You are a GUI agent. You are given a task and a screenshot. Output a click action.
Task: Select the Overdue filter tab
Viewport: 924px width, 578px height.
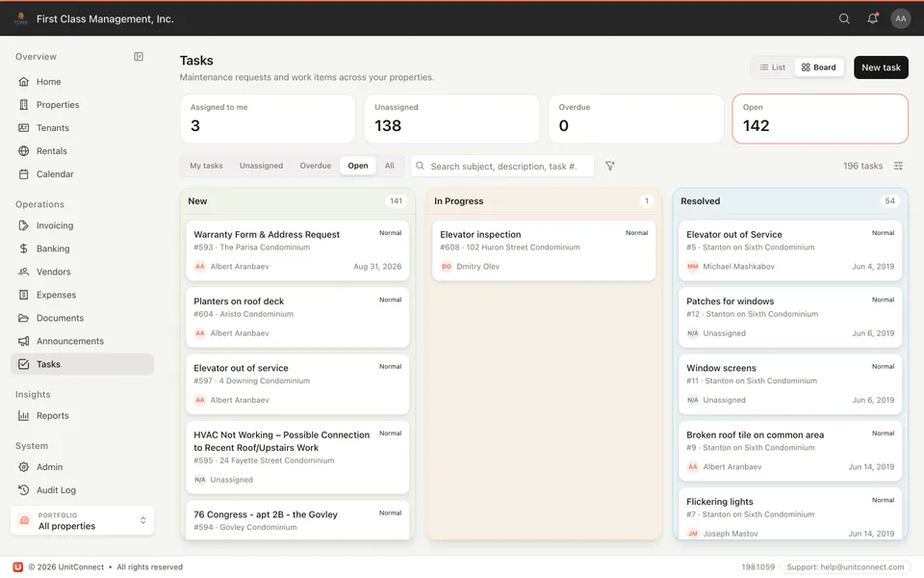pyautogui.click(x=316, y=166)
